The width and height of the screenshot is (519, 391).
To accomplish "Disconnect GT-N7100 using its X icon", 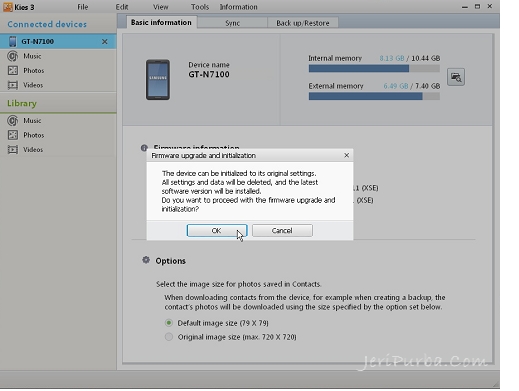I will (105, 42).
